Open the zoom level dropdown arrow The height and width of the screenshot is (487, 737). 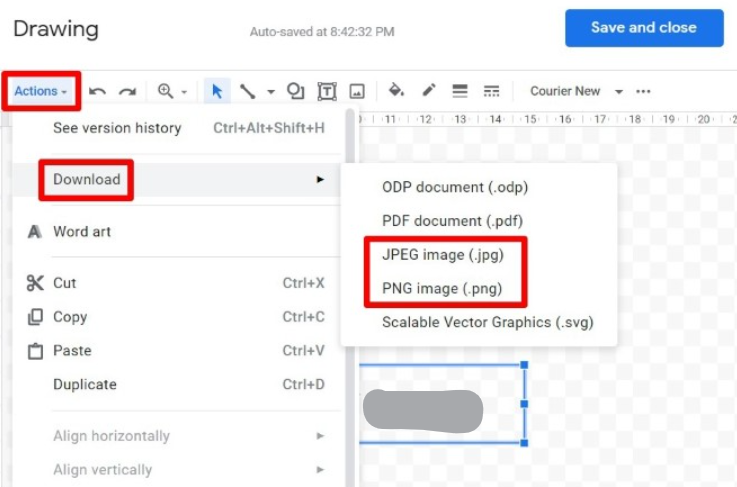coord(184,92)
